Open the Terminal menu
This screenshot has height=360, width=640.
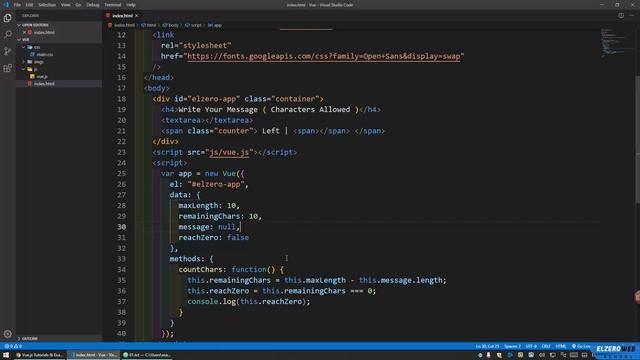click(x=113, y=5)
